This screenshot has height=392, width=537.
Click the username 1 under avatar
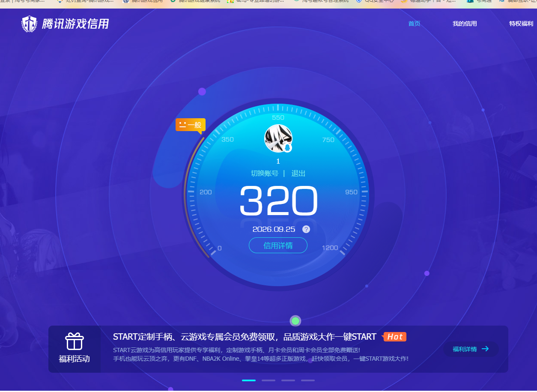click(278, 162)
